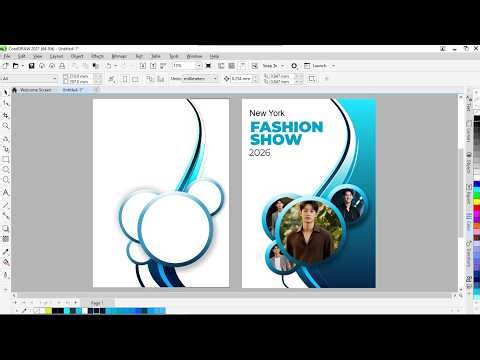Open the File menu
480x360 pixels.
[x=7, y=56]
